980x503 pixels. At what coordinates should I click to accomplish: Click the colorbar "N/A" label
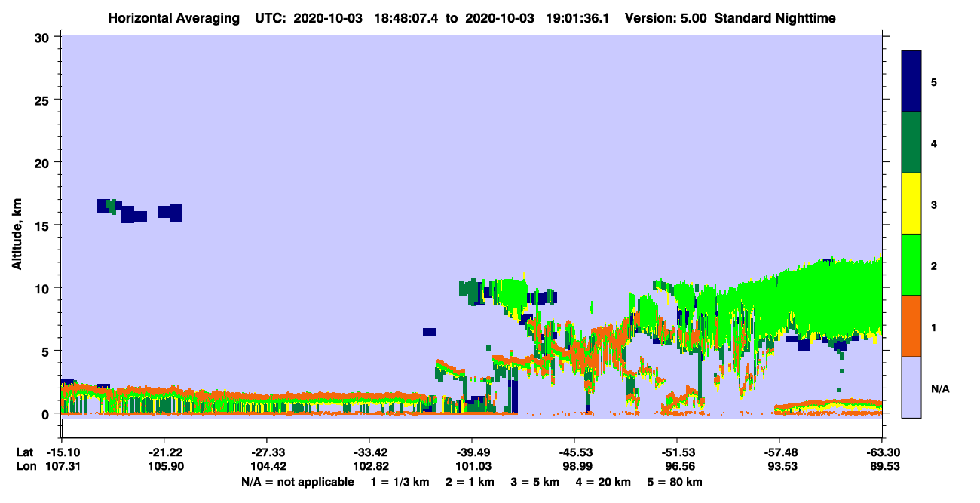pos(939,388)
